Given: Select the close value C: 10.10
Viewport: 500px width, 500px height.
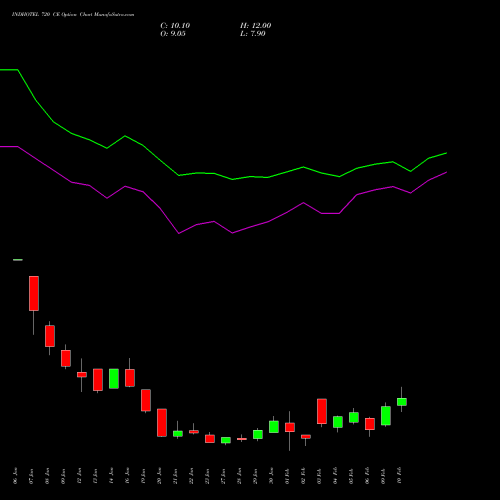Looking at the screenshot, I should point(175,26).
